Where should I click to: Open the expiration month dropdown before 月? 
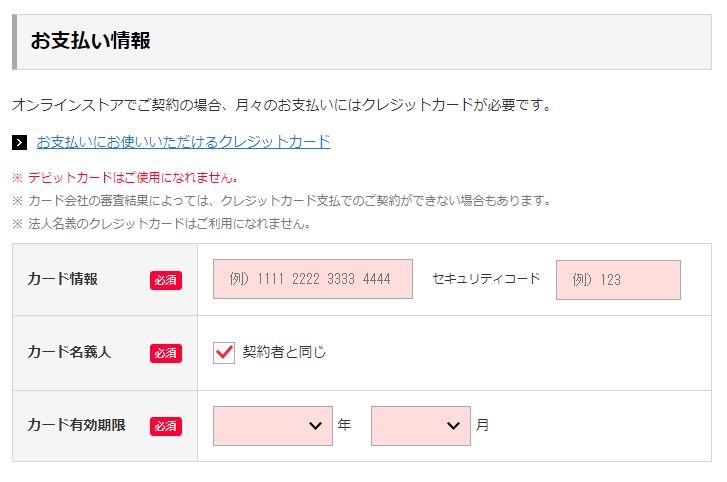tap(421, 426)
